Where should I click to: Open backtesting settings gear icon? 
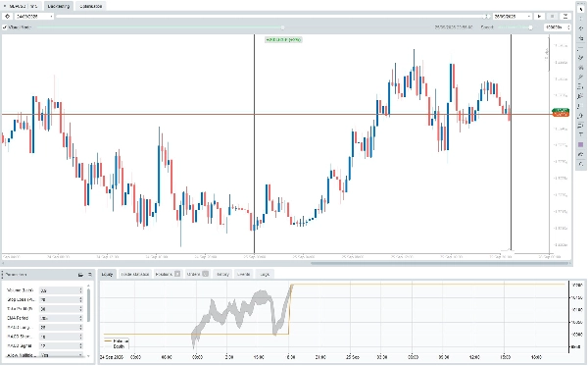point(7,16)
